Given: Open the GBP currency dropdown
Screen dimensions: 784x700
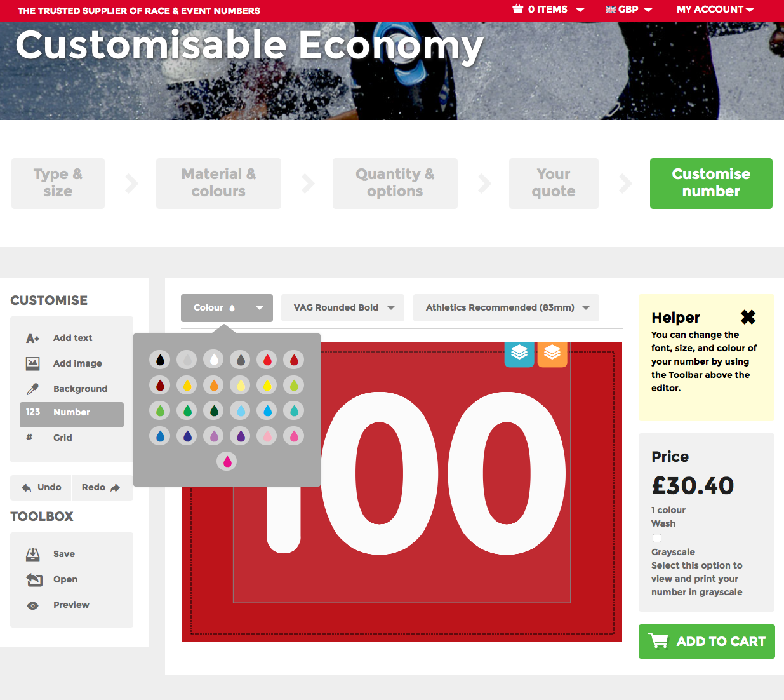Looking at the screenshot, I should point(628,10).
